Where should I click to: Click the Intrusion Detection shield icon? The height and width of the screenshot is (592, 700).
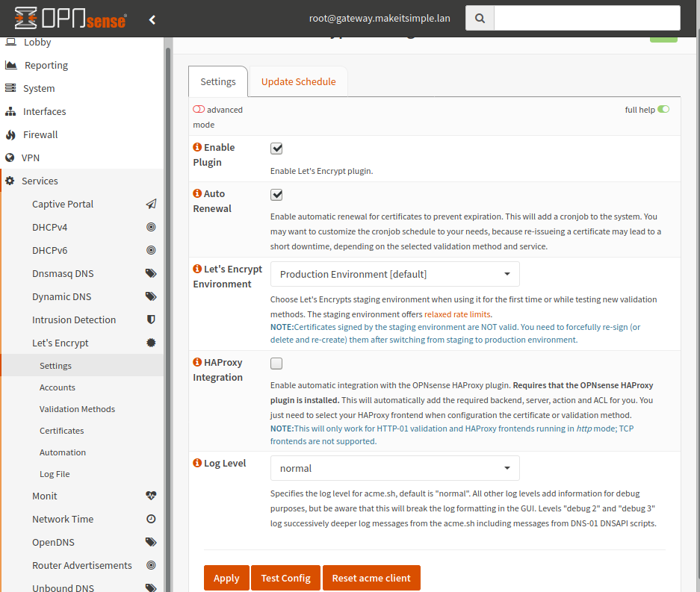pos(151,320)
